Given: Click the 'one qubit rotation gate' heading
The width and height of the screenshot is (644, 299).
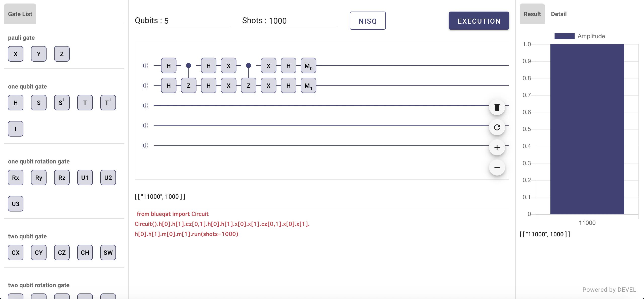Looking at the screenshot, I should (39, 161).
